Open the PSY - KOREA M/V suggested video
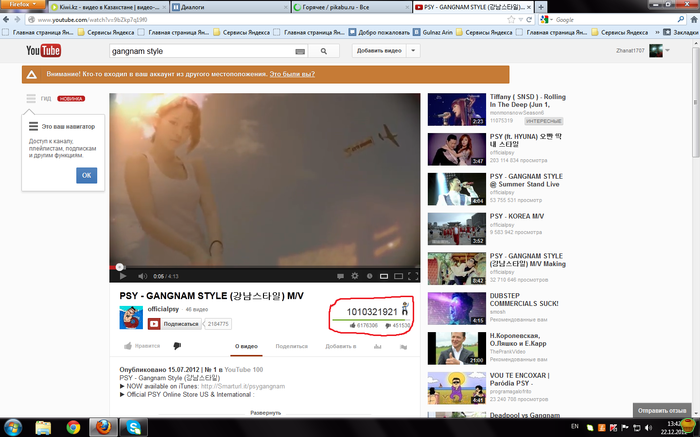The width and height of the screenshot is (700, 437). tap(517, 216)
